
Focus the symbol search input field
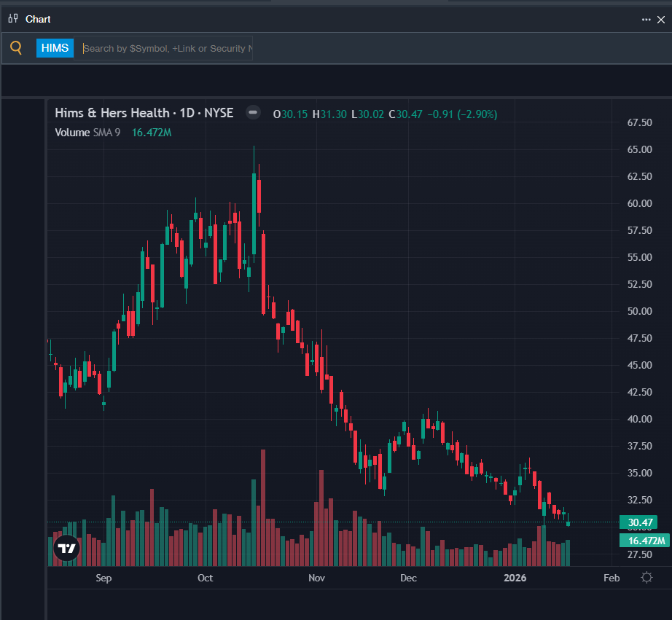pyautogui.click(x=166, y=49)
